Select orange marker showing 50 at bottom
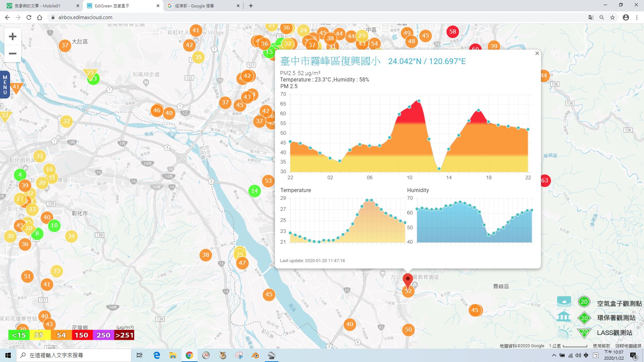The height and width of the screenshot is (362, 644). [408, 329]
